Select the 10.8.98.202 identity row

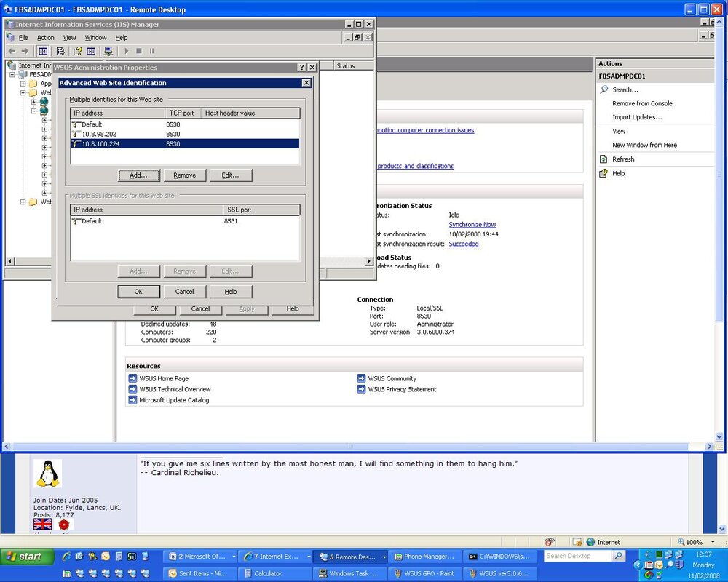point(185,134)
